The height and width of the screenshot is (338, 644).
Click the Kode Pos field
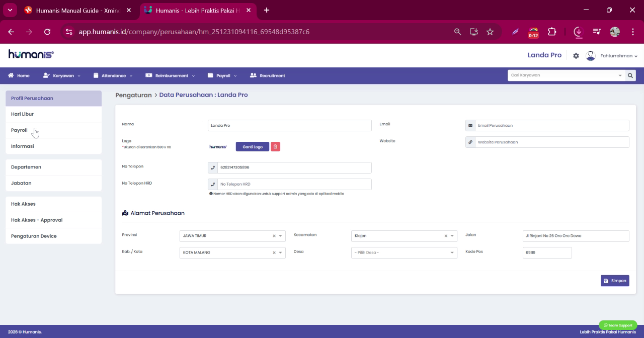[547, 252]
